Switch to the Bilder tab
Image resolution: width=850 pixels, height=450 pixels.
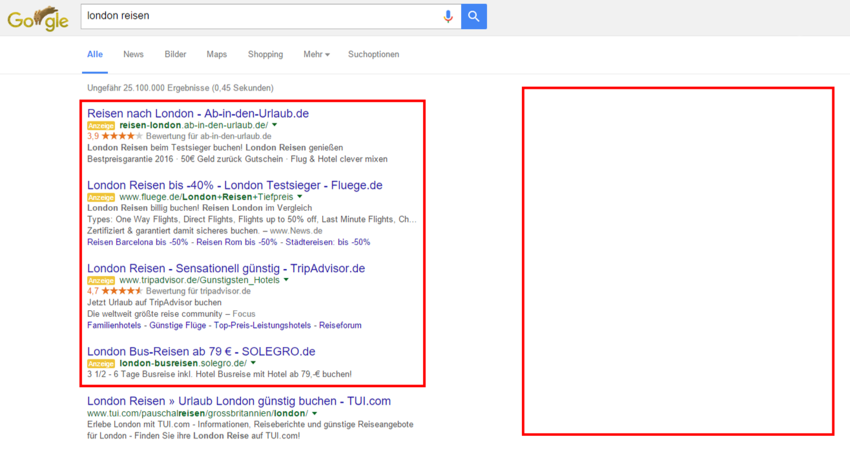click(x=175, y=54)
